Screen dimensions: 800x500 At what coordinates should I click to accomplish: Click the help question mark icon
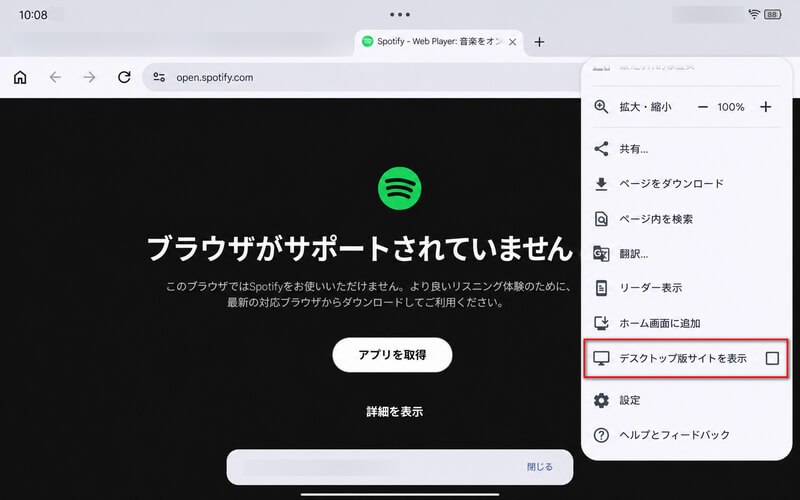(601, 435)
